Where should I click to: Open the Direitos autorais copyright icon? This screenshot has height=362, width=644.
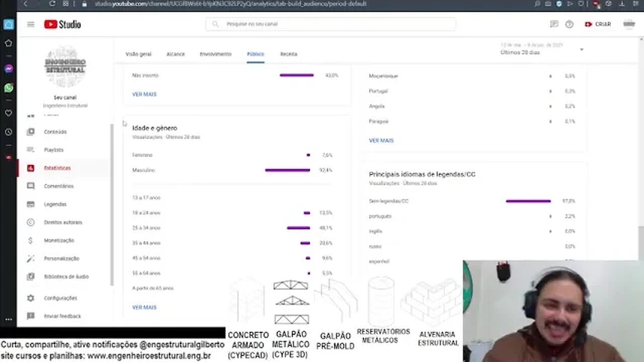point(31,222)
